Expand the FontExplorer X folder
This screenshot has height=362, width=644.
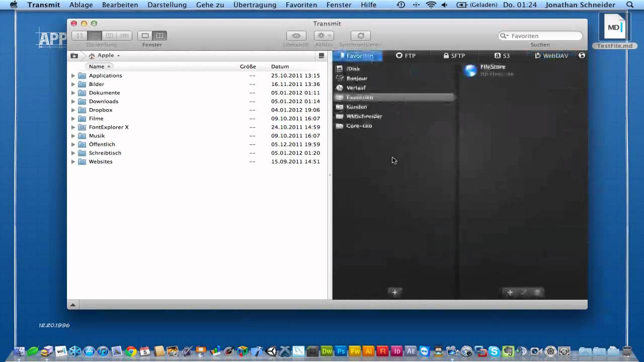[x=73, y=127]
